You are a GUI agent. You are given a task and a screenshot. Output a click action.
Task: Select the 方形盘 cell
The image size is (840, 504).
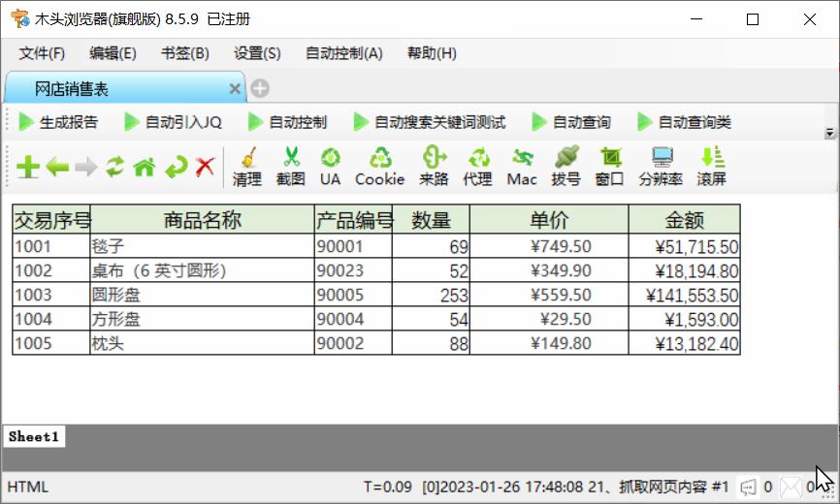[202, 319]
